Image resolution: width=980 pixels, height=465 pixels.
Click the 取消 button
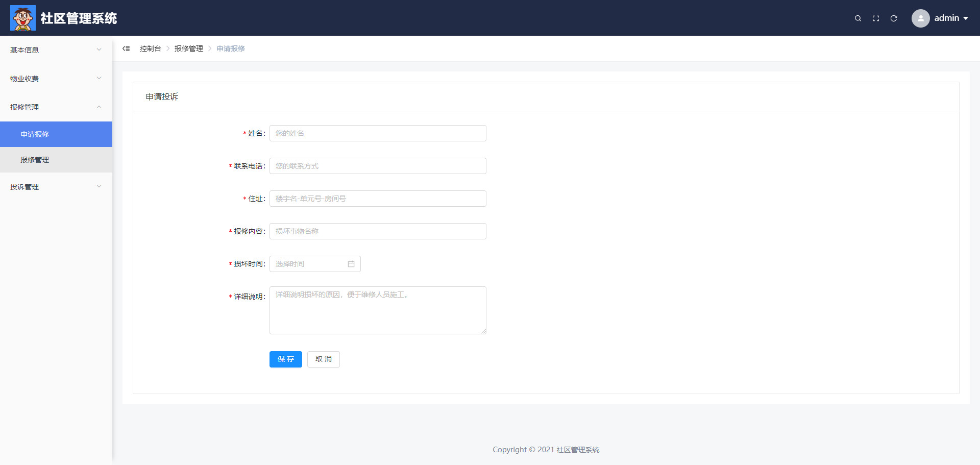click(x=324, y=359)
